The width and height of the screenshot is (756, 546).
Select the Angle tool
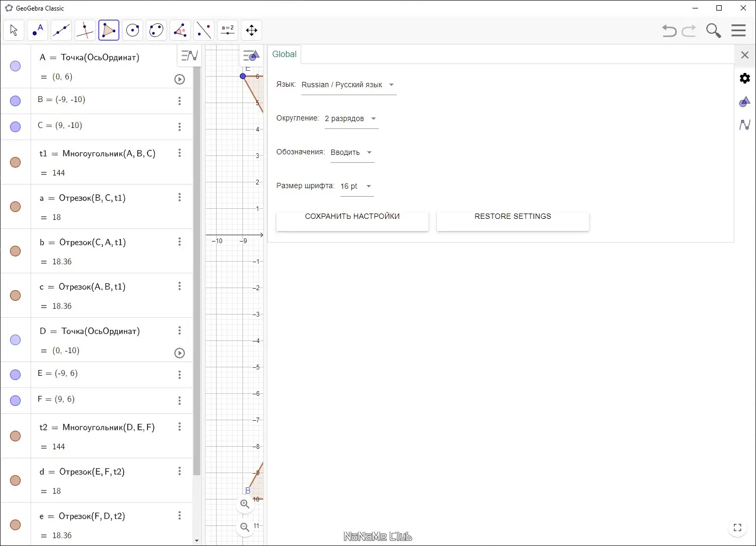click(x=180, y=30)
